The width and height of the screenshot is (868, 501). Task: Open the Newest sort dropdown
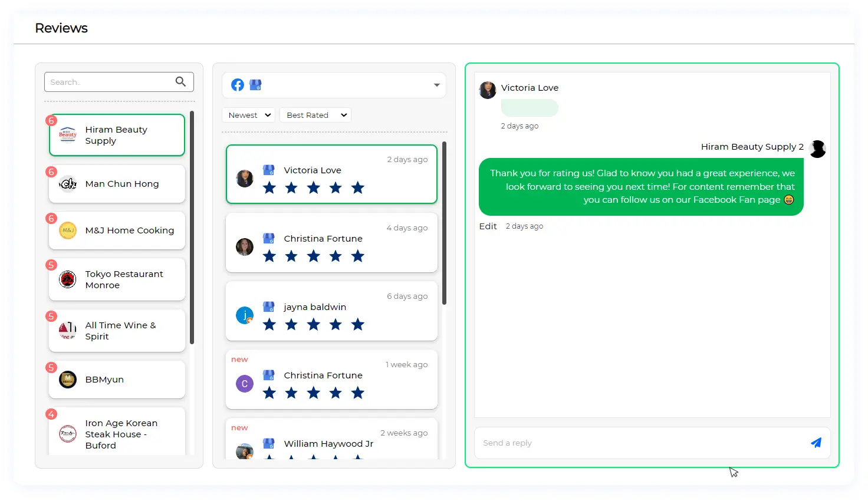[x=249, y=115]
